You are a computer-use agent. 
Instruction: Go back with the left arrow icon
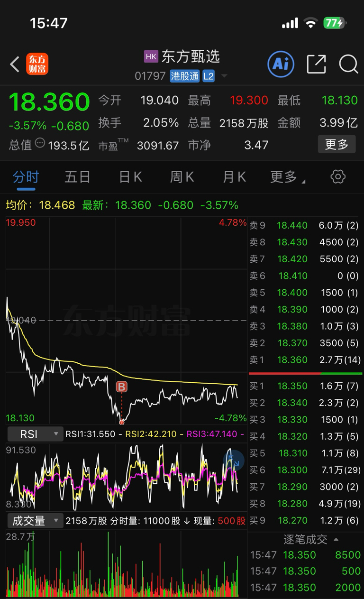pos(15,64)
